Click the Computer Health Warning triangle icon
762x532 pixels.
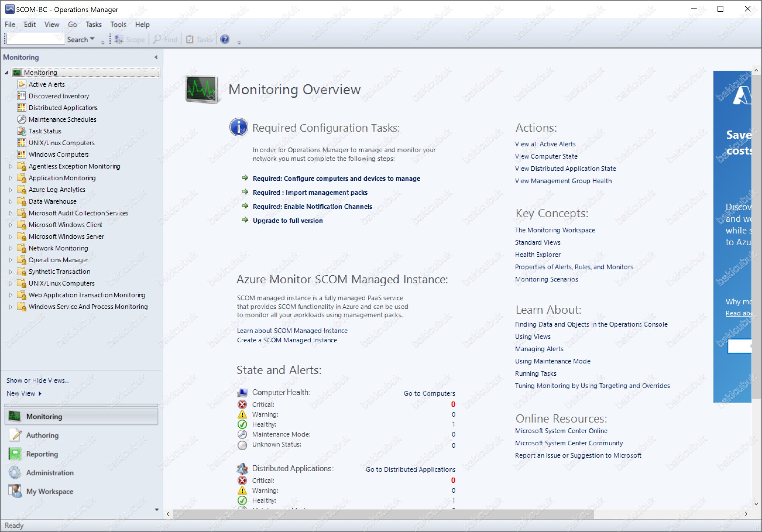(x=242, y=414)
